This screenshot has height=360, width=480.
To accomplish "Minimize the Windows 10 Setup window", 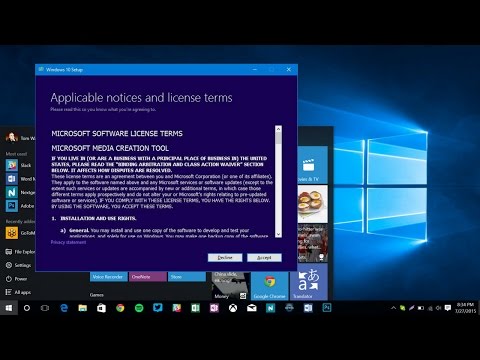I will (x=255, y=69).
